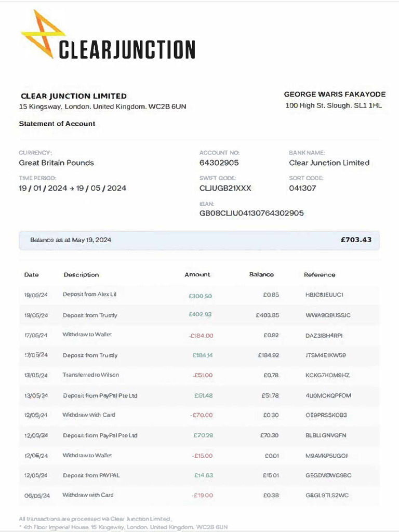The image size is (399, 532).
Task: Click the amount £300.50
Action: [x=200, y=296]
